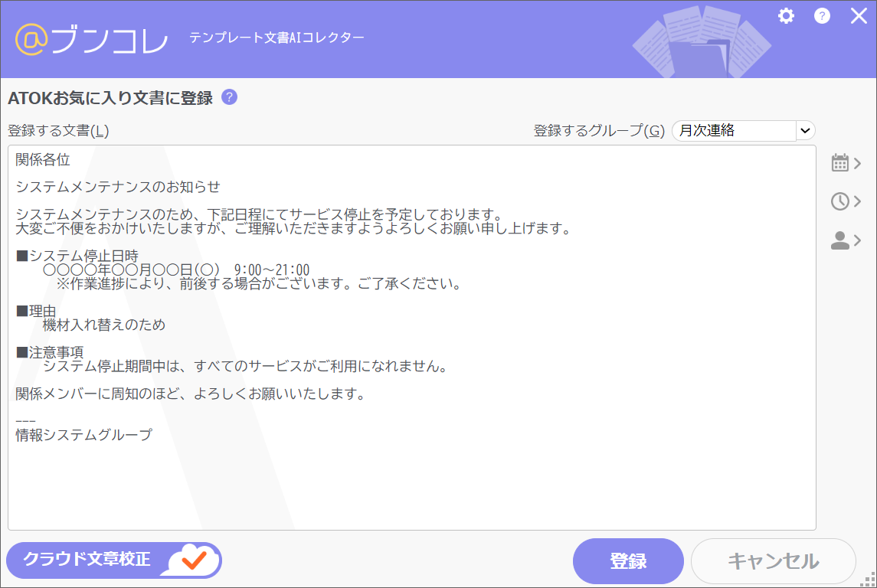Click the cloud checkmark on the proofreading button
Viewport: 877px width, 588px height.
click(x=194, y=560)
